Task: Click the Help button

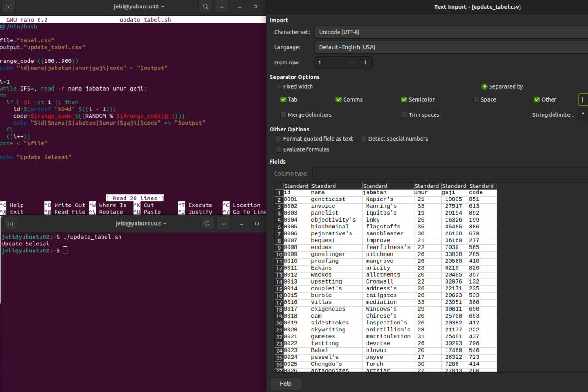Action: [x=286, y=384]
